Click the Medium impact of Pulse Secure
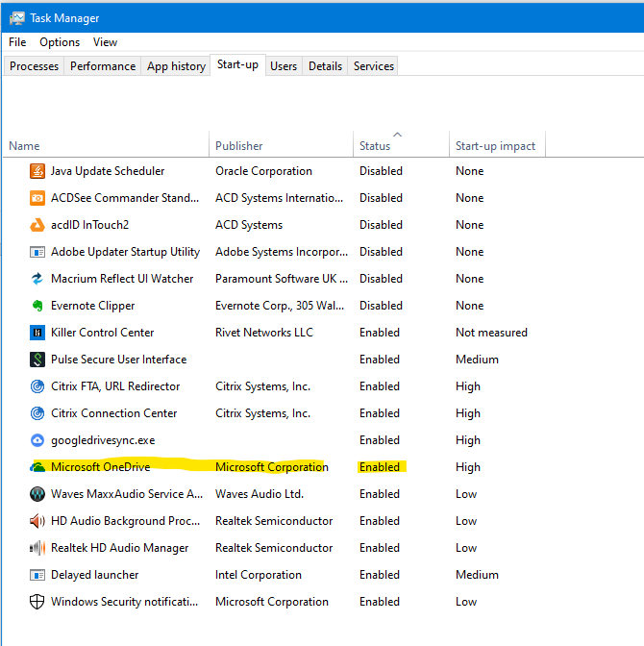This screenshot has height=646, width=644. (477, 360)
